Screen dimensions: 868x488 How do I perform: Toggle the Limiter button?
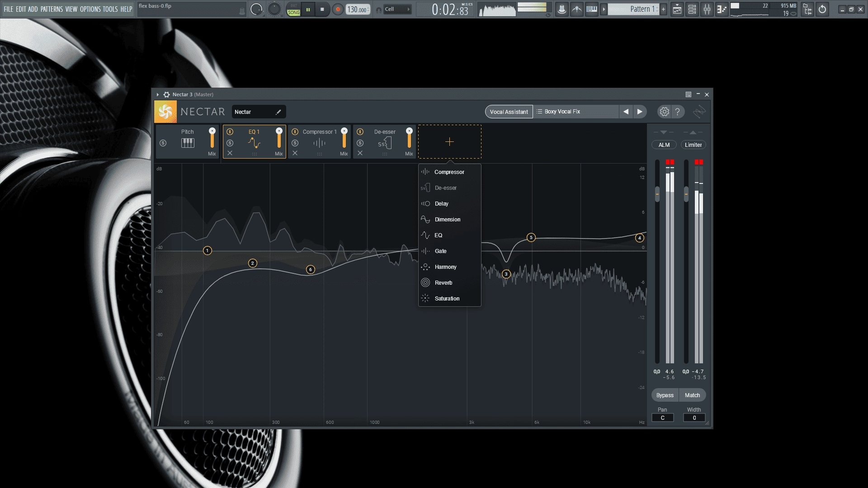point(693,145)
